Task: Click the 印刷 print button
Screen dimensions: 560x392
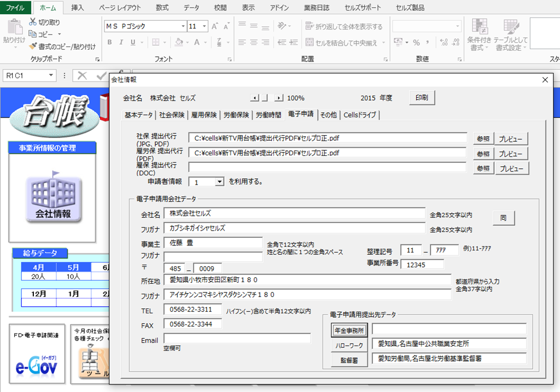Action: coord(422,98)
